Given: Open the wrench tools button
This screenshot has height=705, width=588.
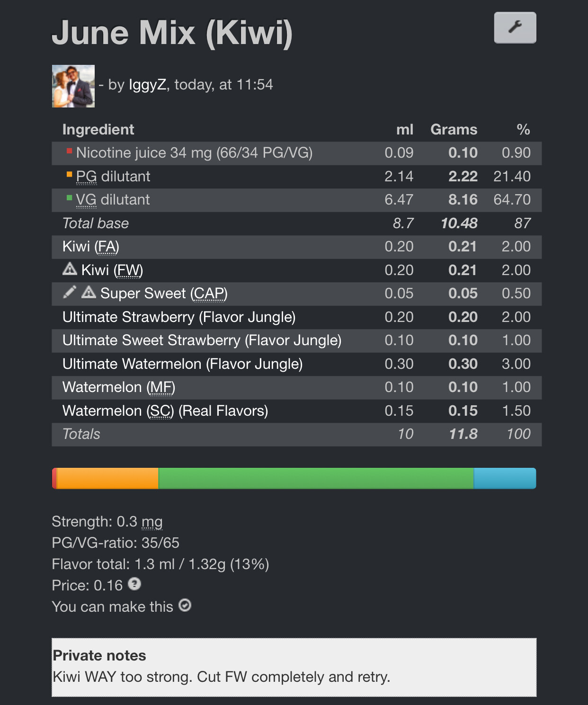Looking at the screenshot, I should pos(515,27).
